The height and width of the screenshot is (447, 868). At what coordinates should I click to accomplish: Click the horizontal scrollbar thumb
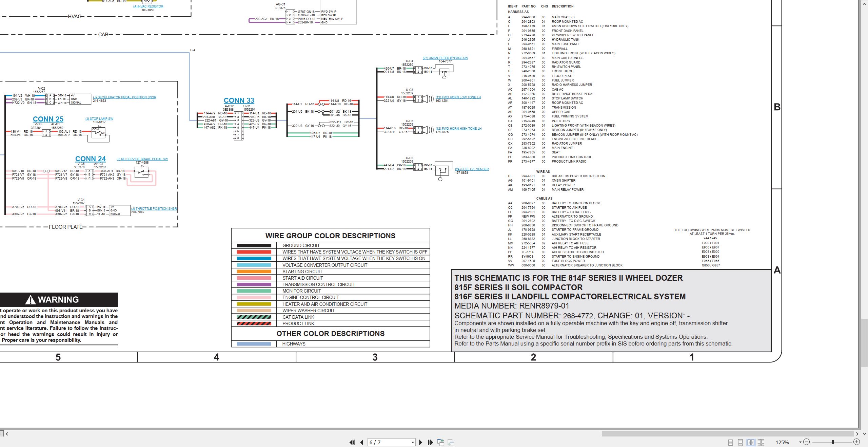728,434
